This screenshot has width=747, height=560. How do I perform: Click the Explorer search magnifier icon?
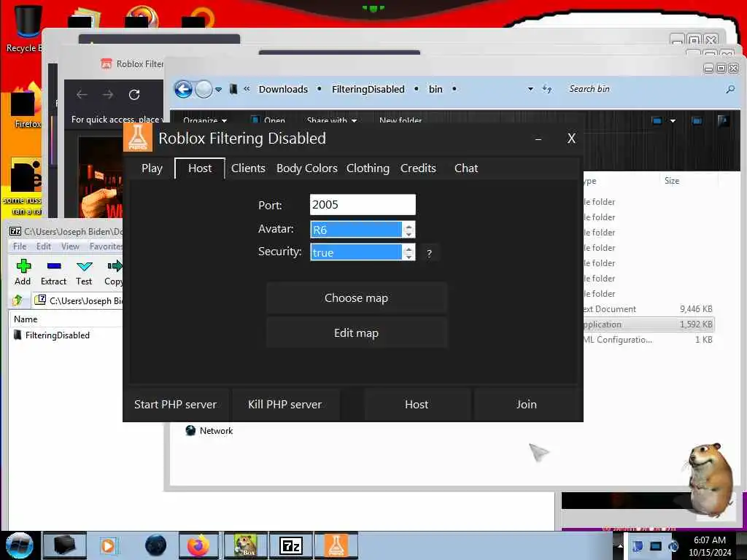(730, 89)
